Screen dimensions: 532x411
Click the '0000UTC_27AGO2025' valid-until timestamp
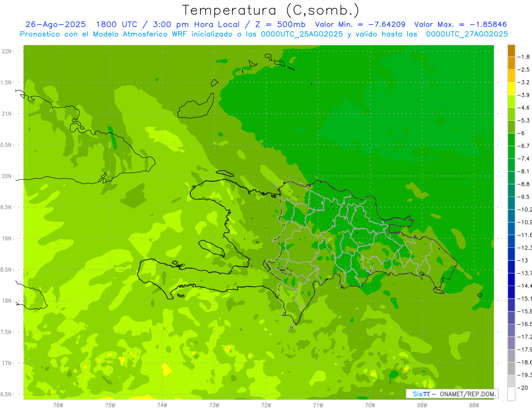coord(467,34)
